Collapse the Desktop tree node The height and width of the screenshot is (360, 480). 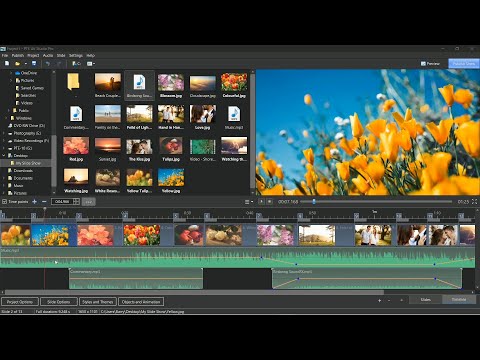pyautogui.click(x=4, y=155)
